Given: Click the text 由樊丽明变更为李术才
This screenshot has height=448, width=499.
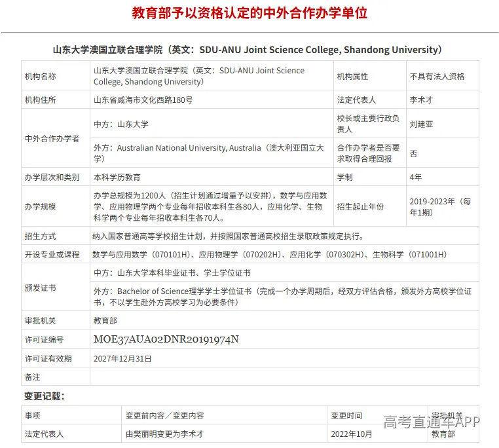Looking at the screenshot, I should (x=164, y=434).
